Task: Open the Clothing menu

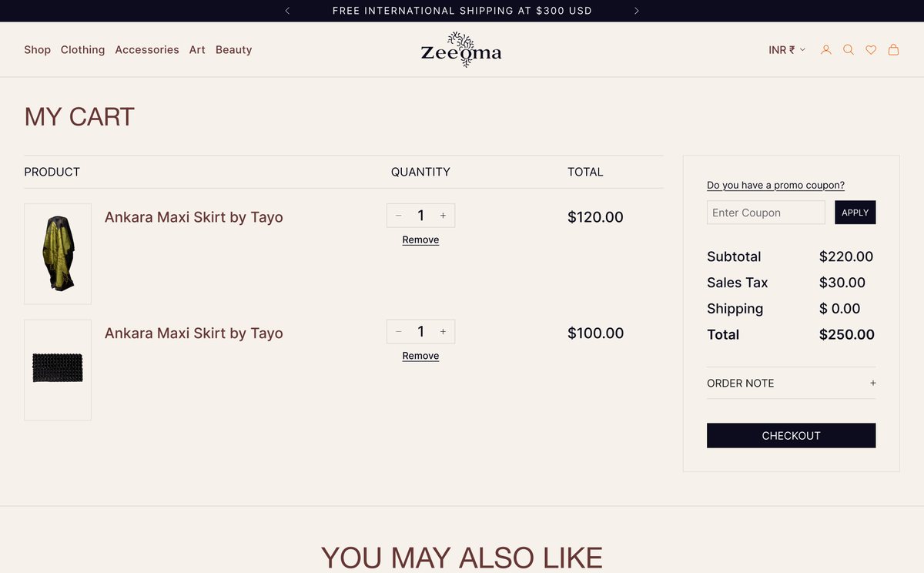Action: tap(82, 49)
